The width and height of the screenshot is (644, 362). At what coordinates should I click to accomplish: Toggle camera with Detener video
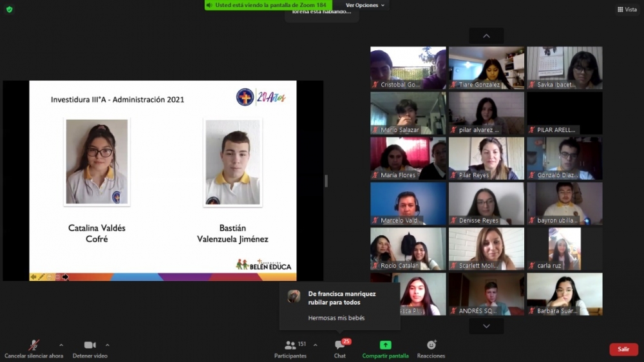(90, 349)
